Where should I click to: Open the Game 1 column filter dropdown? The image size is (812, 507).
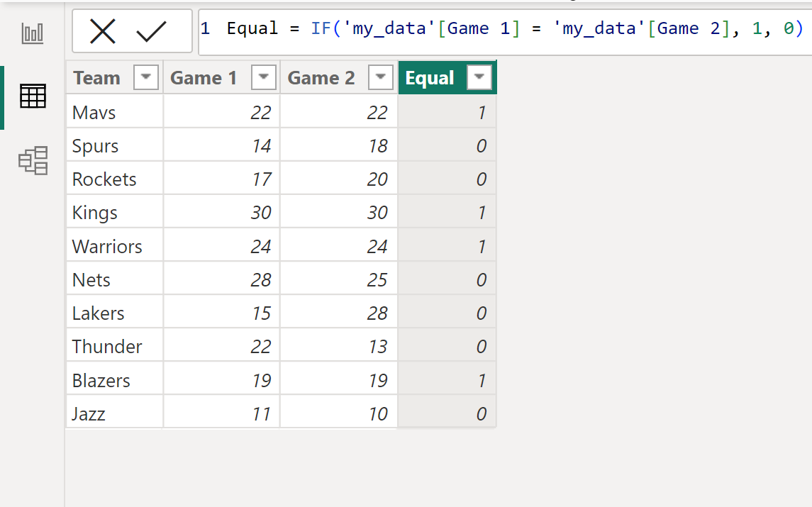(x=264, y=78)
